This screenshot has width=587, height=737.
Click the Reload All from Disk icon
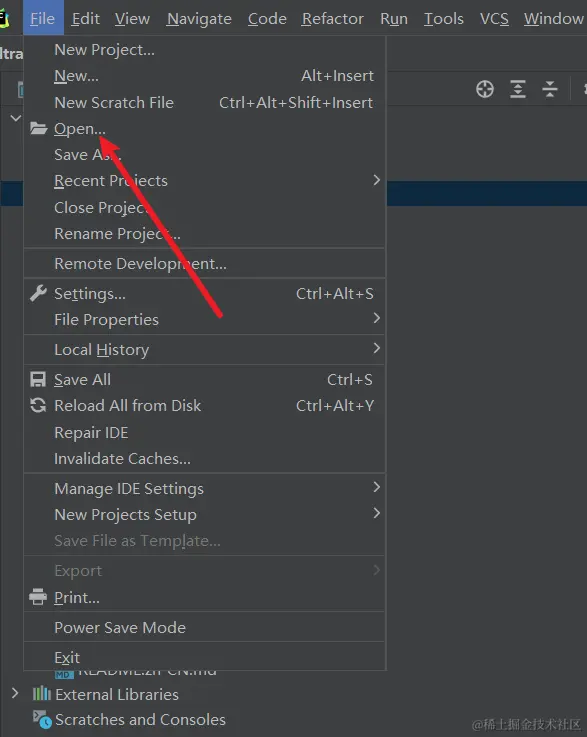pyautogui.click(x=38, y=405)
